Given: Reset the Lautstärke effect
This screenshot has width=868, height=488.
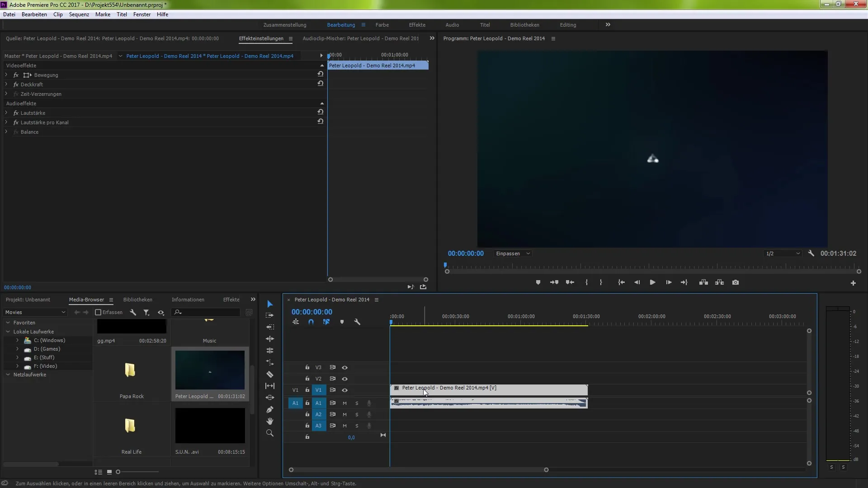Looking at the screenshot, I should point(321,112).
